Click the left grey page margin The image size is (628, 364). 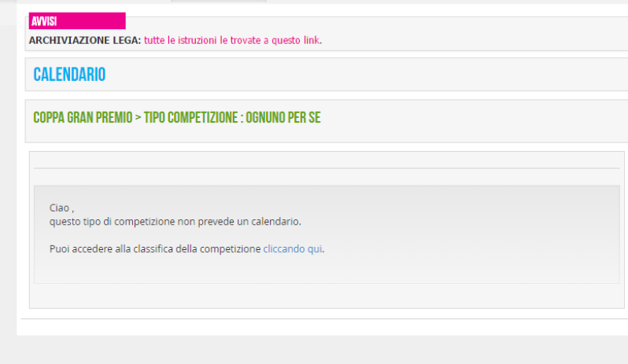pyautogui.click(x=8, y=180)
